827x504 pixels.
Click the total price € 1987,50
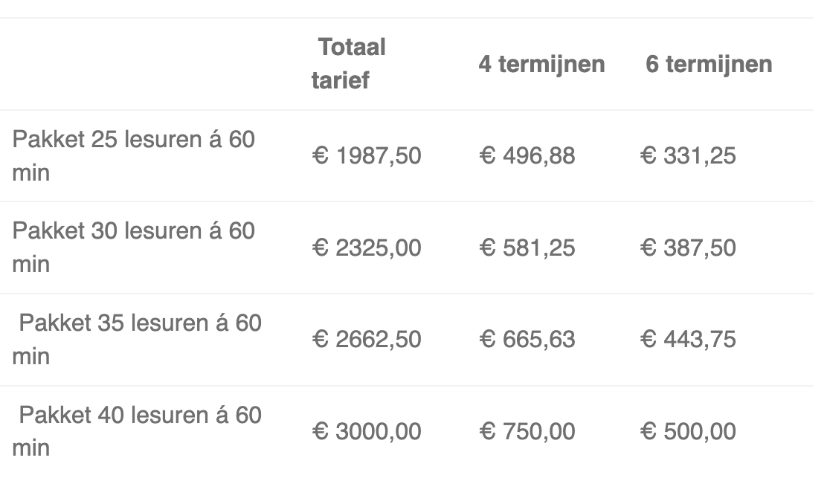(x=367, y=156)
